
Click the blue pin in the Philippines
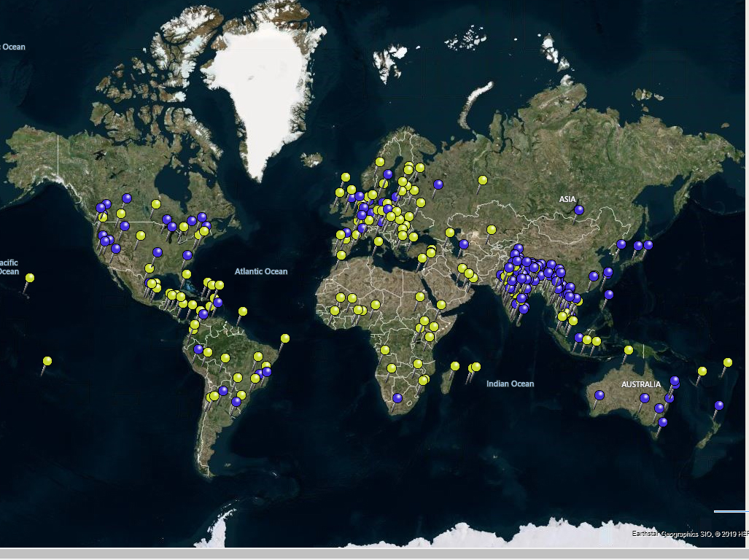(x=609, y=295)
